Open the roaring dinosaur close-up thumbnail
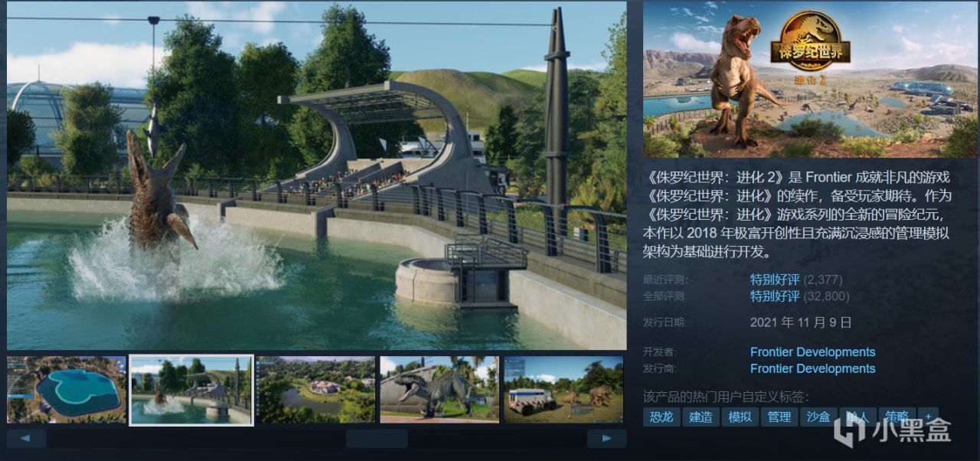 pyautogui.click(x=439, y=389)
